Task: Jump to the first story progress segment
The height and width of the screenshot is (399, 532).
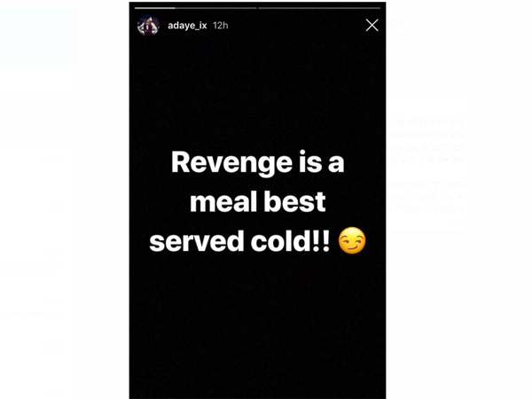Action: point(196,8)
